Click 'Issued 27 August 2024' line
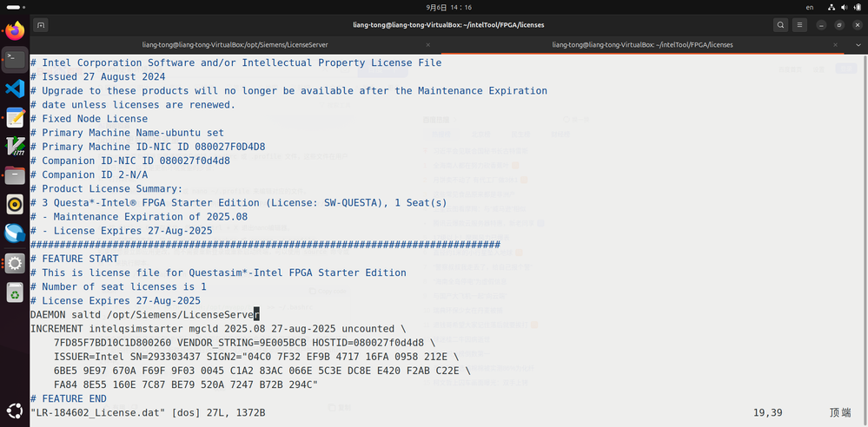868x427 pixels. (97, 77)
